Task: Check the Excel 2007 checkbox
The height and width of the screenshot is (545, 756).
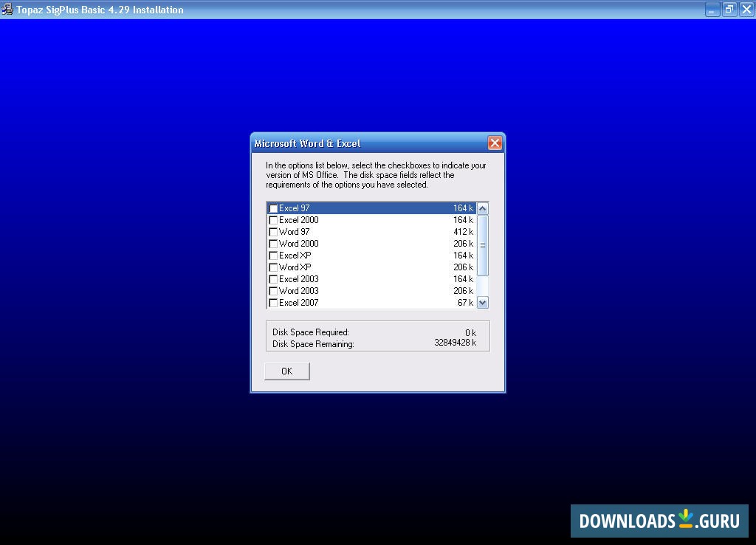Action: click(x=273, y=303)
